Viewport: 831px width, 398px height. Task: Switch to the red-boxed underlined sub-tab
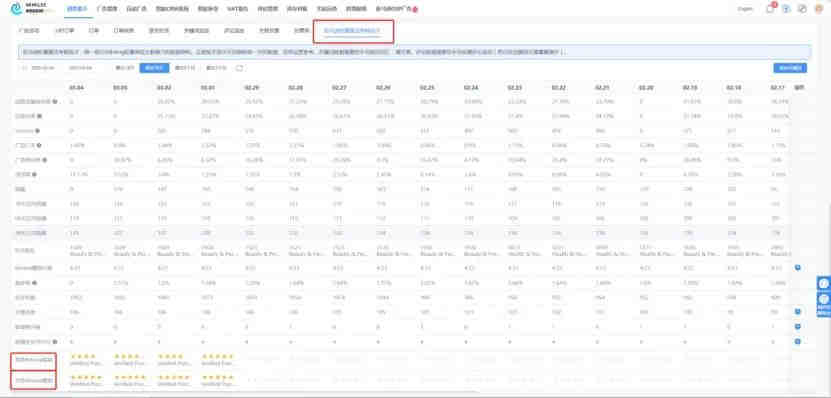pos(352,31)
